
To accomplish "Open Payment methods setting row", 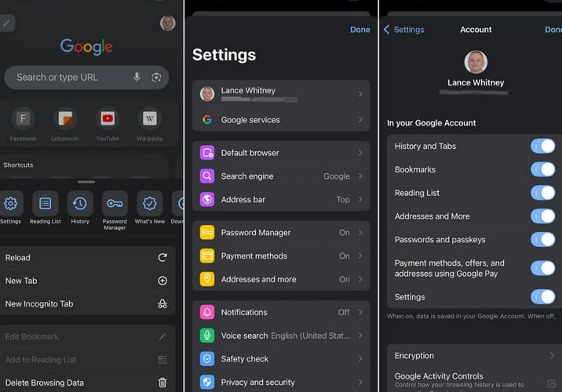I will (281, 256).
